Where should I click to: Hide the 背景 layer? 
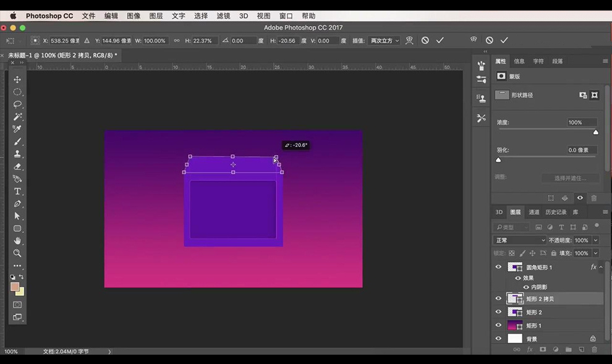pos(498,338)
